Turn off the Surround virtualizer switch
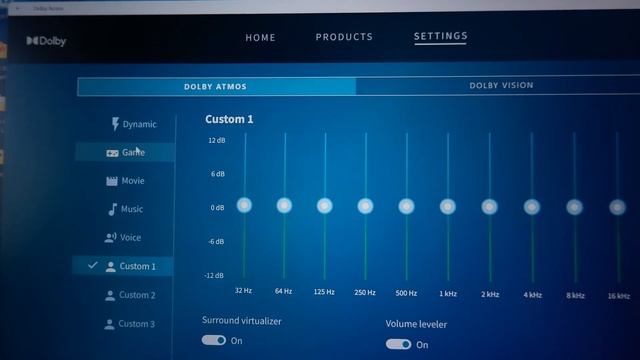Image resolution: width=640 pixels, height=360 pixels. (214, 340)
